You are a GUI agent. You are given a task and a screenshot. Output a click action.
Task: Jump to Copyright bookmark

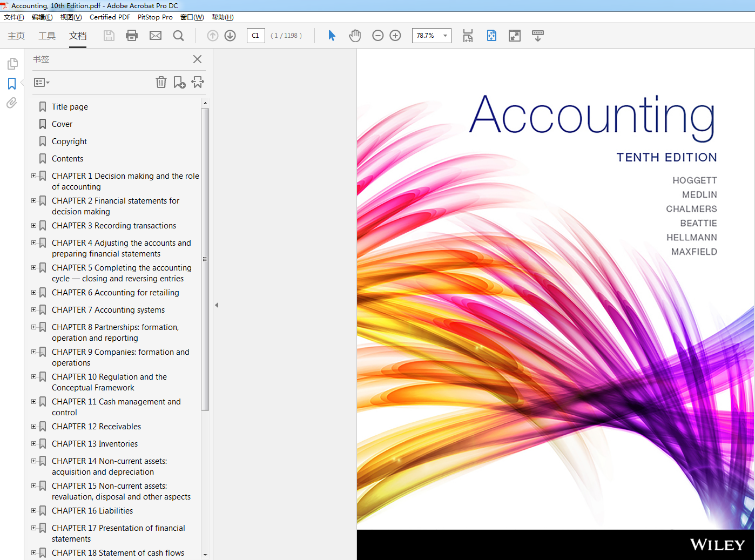[69, 141]
